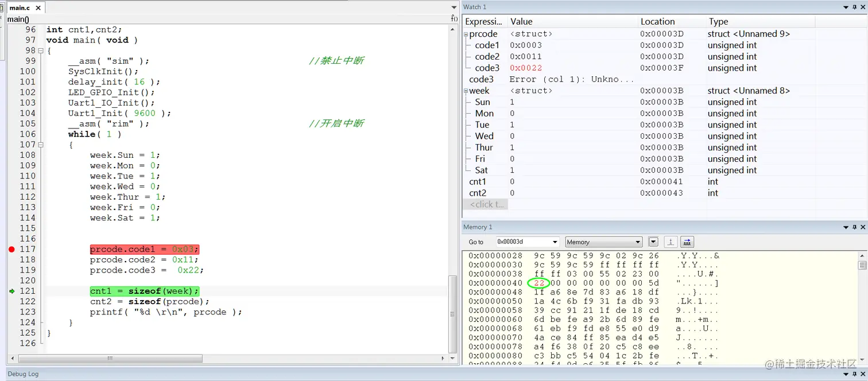Collapse the while block fold at line 107

pyautogui.click(x=41, y=145)
